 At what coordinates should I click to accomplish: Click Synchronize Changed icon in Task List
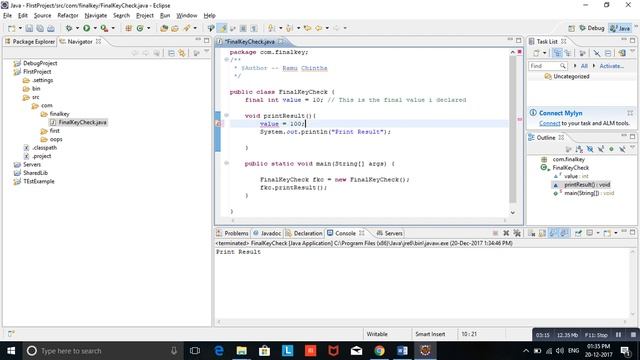[622, 53]
